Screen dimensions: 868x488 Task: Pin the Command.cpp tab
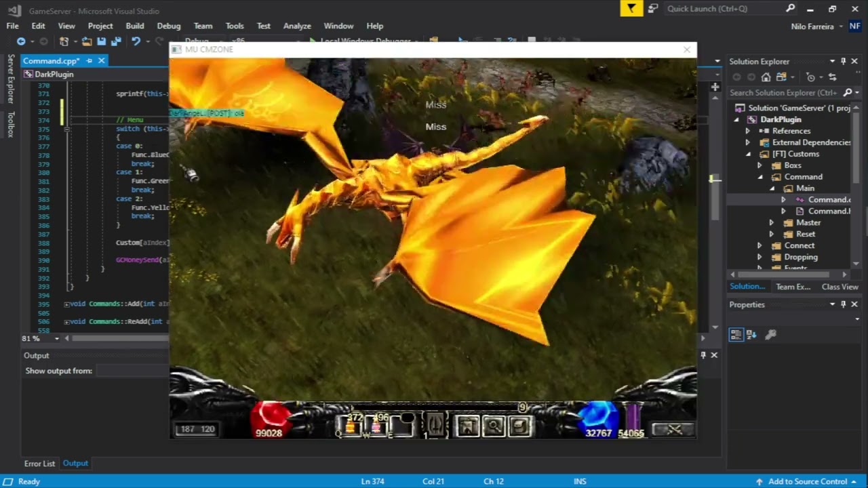click(x=88, y=61)
